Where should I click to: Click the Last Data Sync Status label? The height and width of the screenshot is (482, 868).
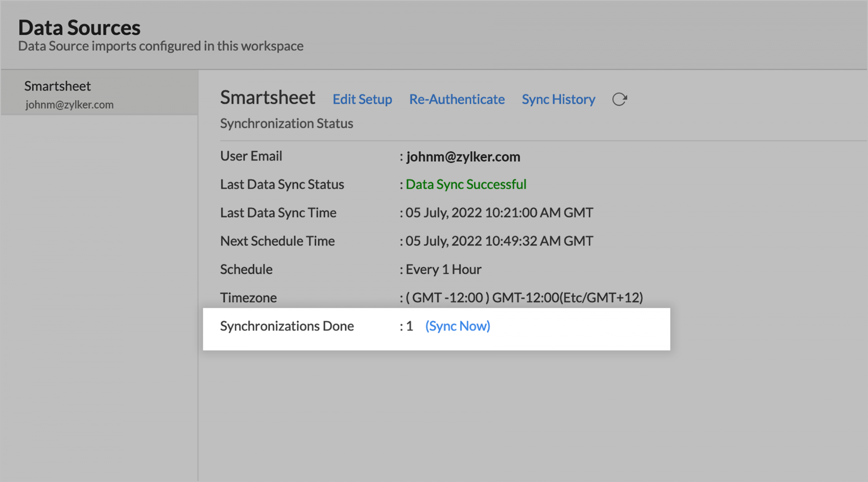[282, 184]
